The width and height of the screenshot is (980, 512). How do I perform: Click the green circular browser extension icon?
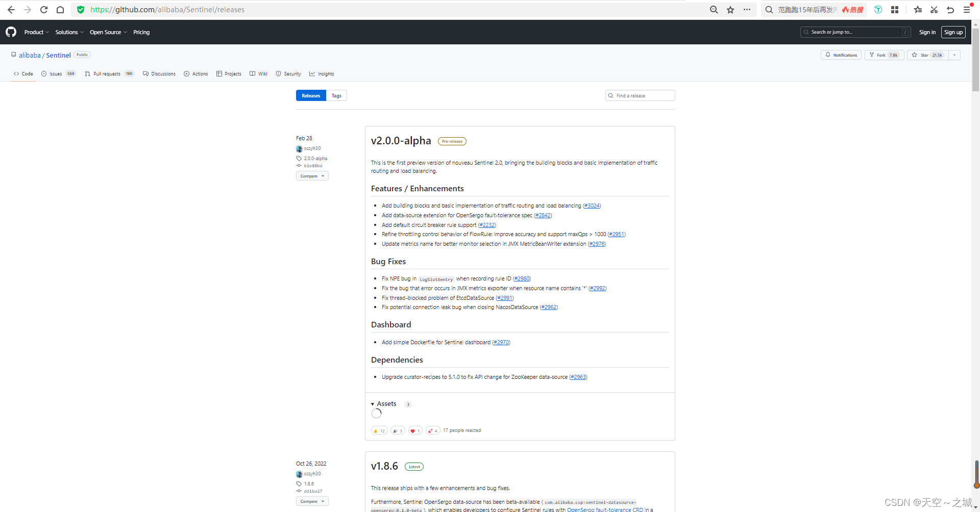coord(878,10)
